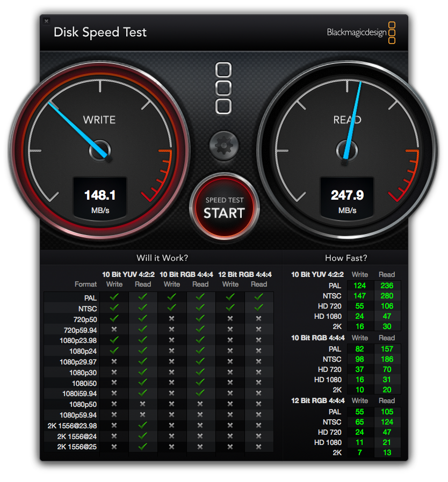The width and height of the screenshot is (448, 482).
Task: Click the checkmark for 2K 1556@25 10 Bit YUV Read
Action: (143, 447)
